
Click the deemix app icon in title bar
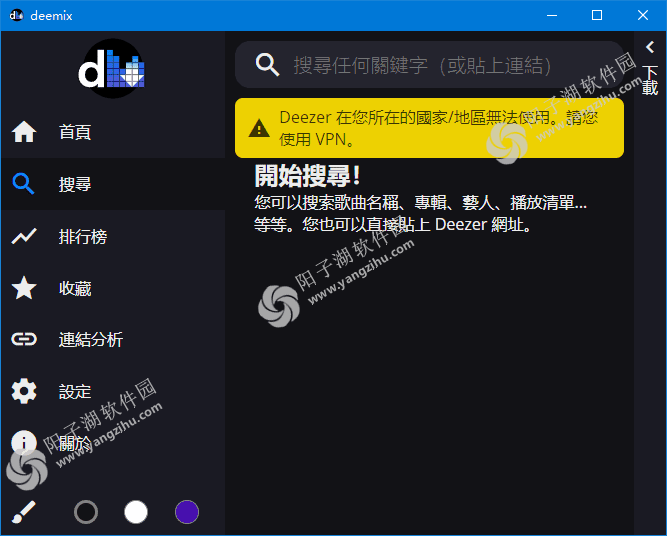pyautogui.click(x=16, y=15)
